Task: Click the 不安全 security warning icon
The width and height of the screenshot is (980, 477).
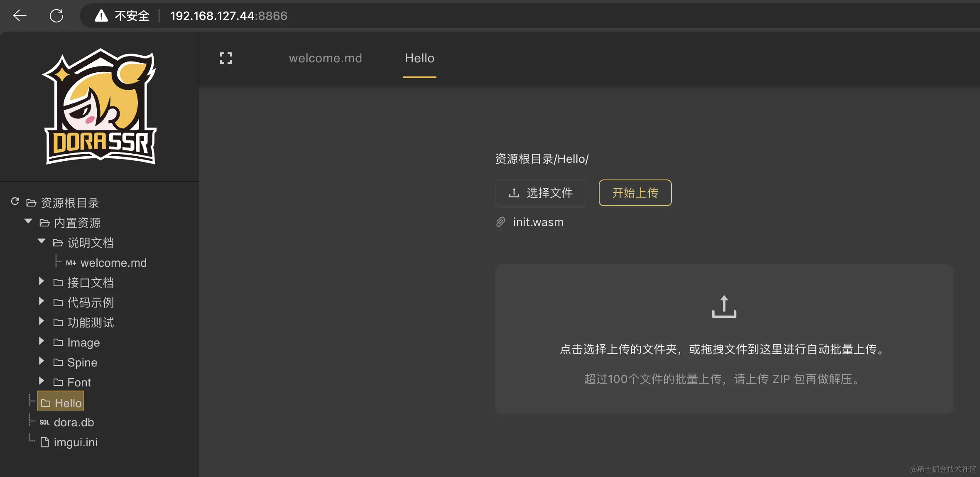Action: pos(100,15)
